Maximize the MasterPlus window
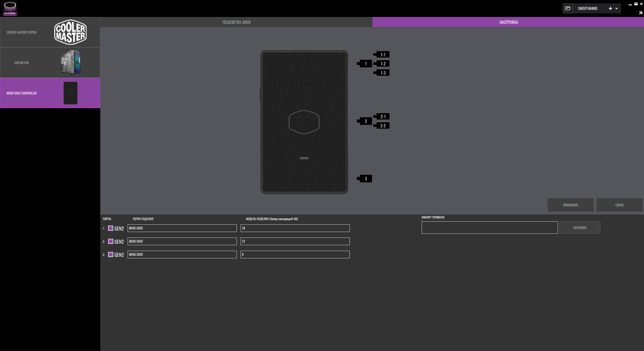 coord(636,4)
